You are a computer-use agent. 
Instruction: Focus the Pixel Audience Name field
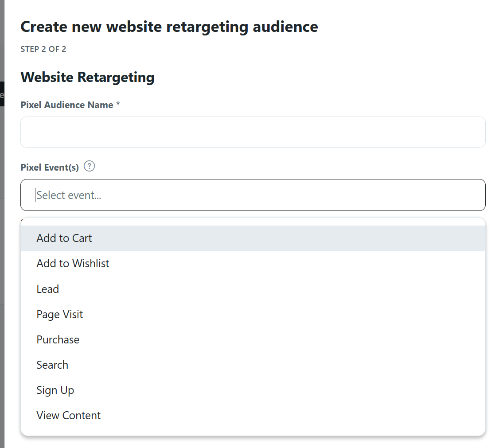(253, 132)
